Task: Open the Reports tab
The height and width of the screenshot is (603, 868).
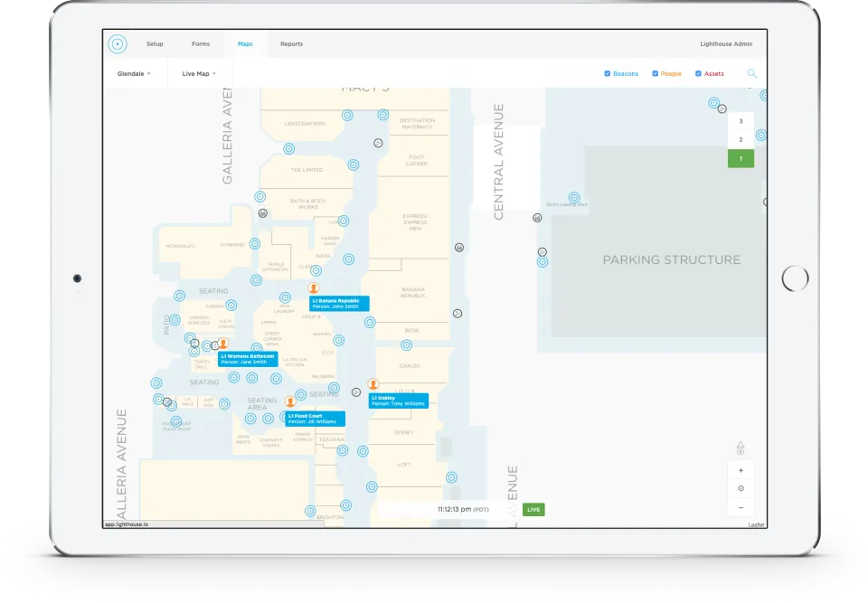Action: (291, 43)
